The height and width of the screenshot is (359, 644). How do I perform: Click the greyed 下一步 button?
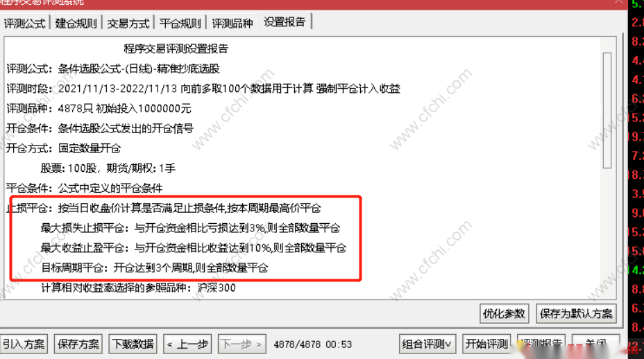coord(242,344)
